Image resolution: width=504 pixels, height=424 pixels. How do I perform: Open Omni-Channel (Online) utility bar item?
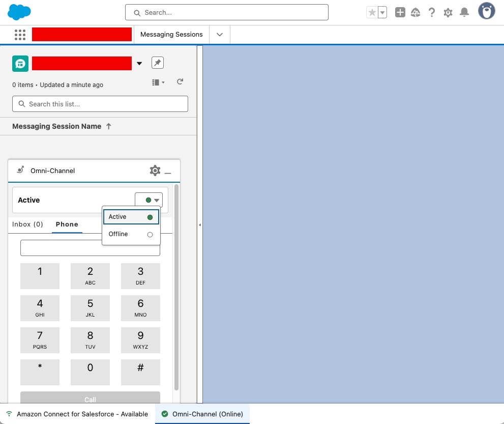202,414
